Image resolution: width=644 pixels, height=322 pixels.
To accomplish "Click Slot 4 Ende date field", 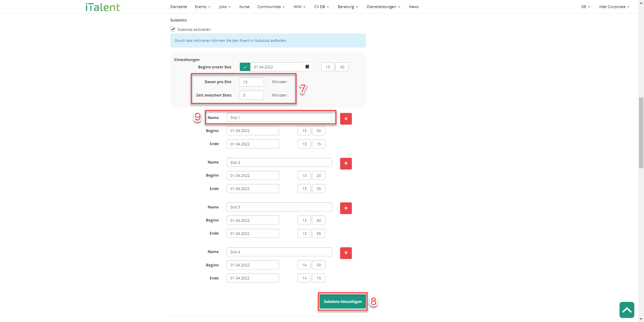I will click(253, 278).
